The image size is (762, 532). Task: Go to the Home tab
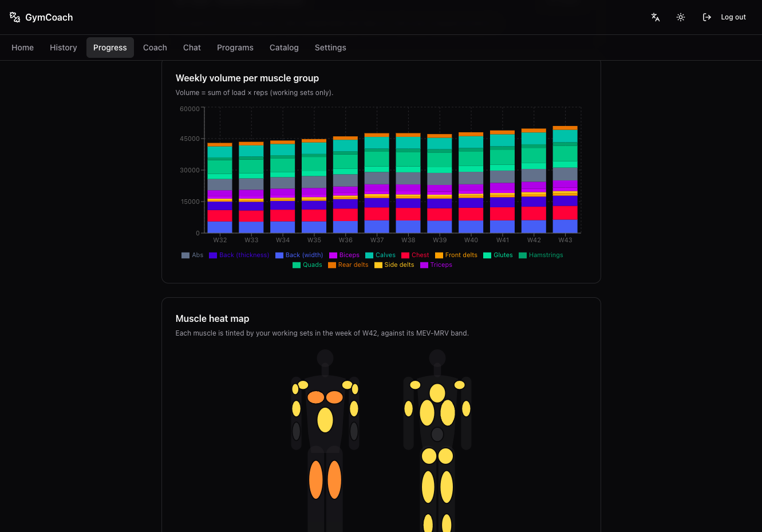tap(23, 48)
